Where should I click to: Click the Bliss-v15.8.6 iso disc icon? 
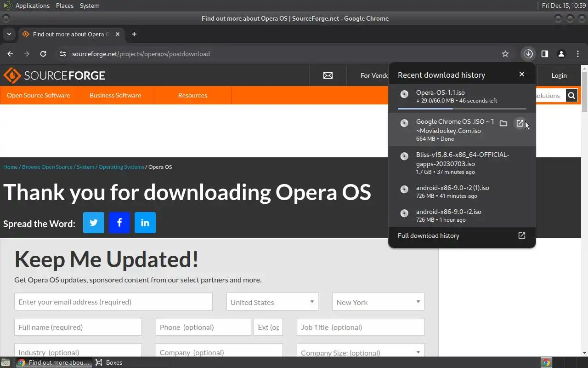[405, 156]
